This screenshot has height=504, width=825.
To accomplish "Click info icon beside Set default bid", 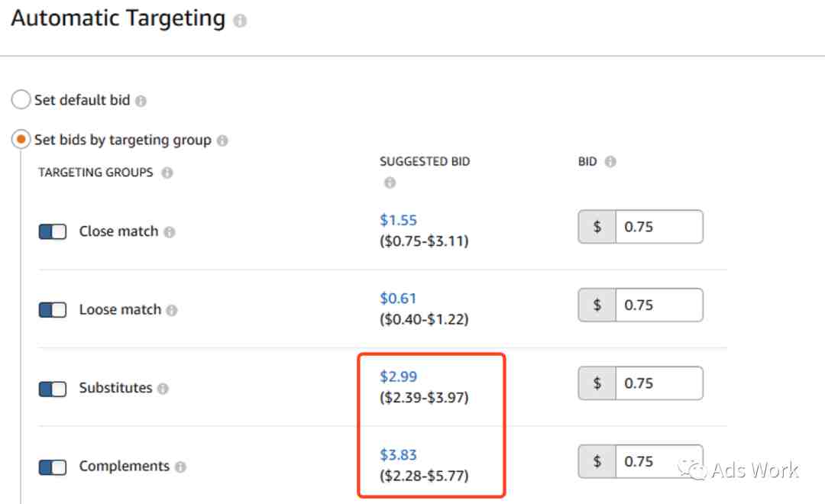I will point(141,101).
